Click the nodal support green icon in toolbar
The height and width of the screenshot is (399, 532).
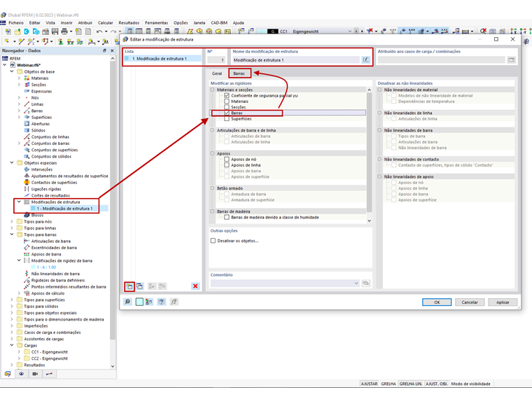coord(60,41)
